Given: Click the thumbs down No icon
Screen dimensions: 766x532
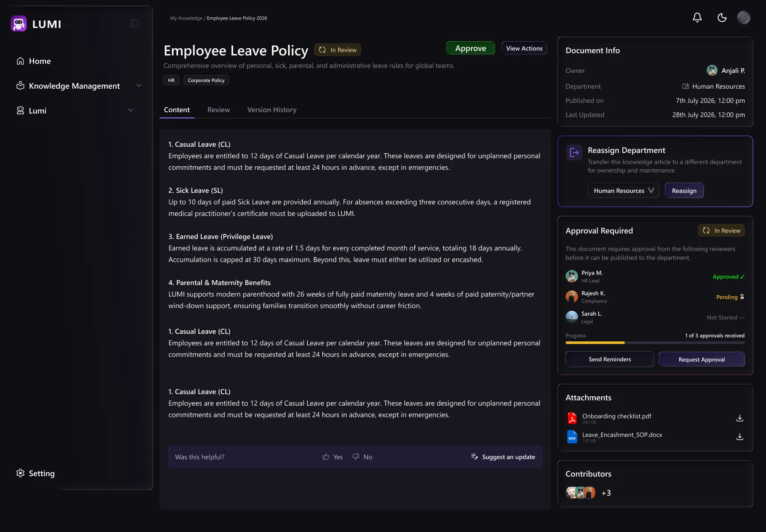Looking at the screenshot, I should click(356, 457).
